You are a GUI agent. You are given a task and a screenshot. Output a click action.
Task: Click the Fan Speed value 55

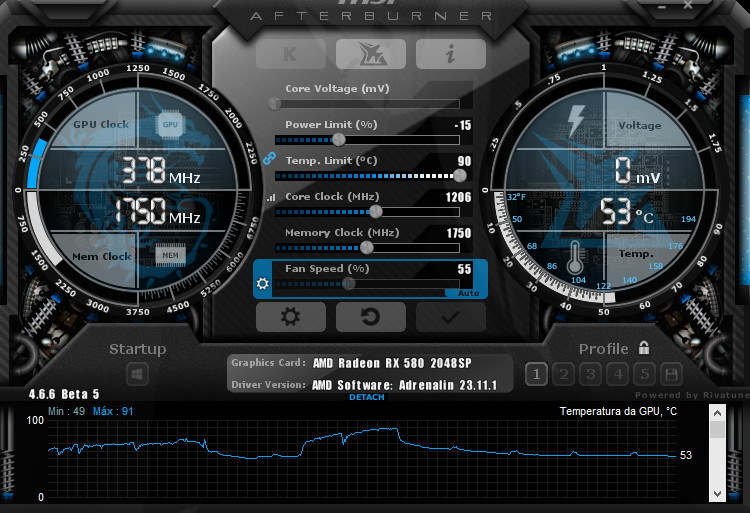(464, 269)
